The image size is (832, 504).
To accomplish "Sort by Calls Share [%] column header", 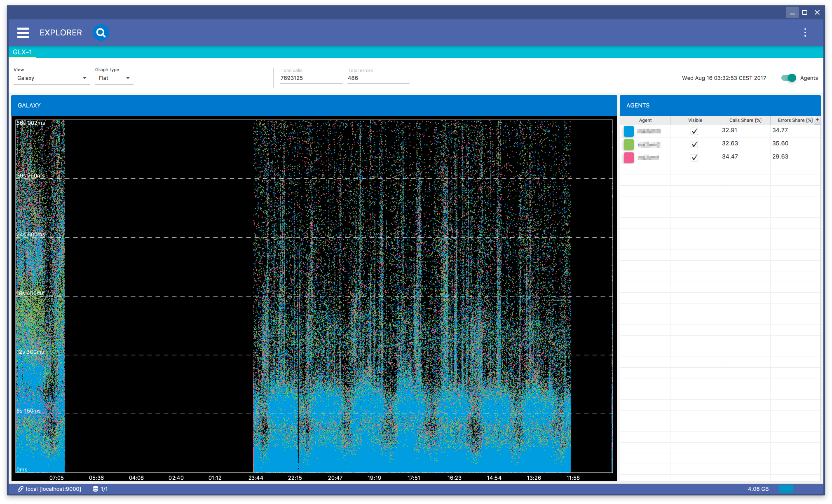I will pos(745,120).
